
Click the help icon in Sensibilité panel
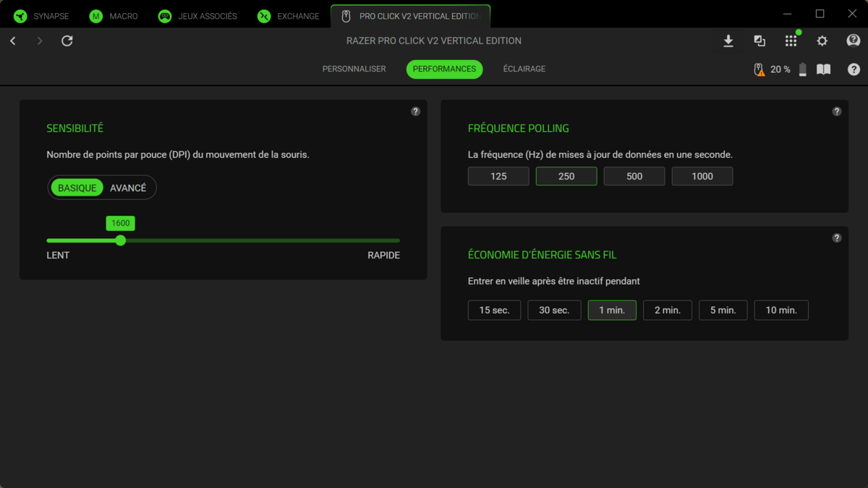point(415,112)
